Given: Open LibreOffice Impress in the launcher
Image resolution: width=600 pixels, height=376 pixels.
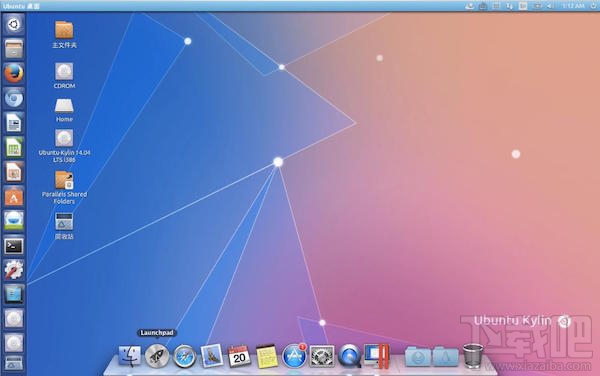Looking at the screenshot, I should point(14,172).
